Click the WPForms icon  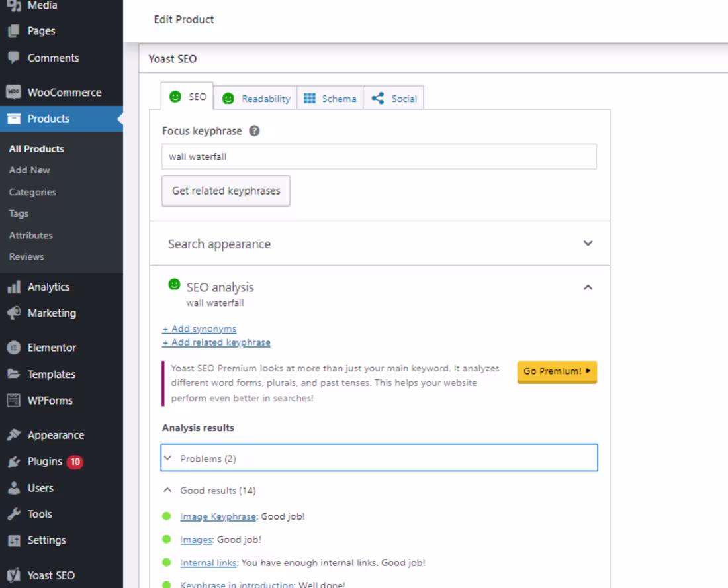point(14,401)
